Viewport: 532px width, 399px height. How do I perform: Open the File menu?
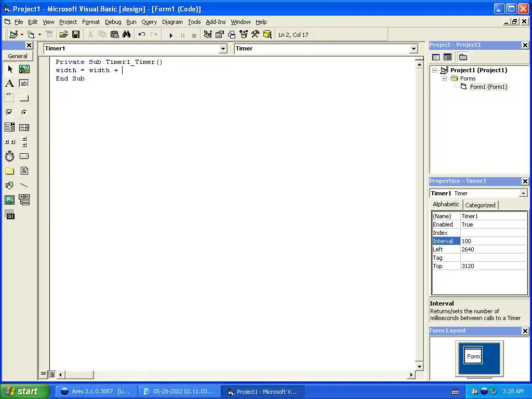pos(19,22)
